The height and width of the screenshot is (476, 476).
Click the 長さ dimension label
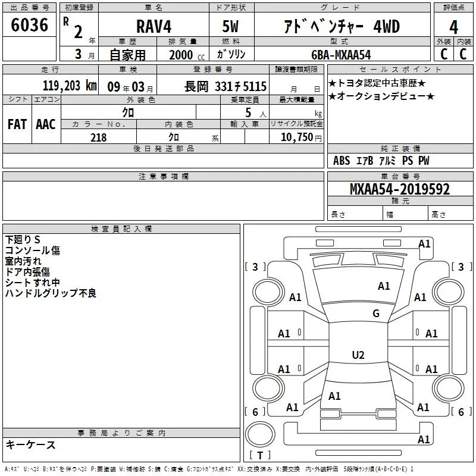[338, 215]
